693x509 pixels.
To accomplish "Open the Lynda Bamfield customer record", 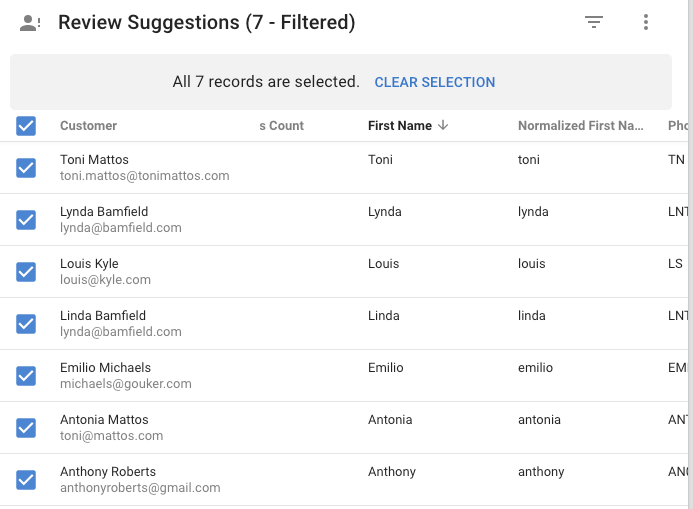I will [104, 212].
